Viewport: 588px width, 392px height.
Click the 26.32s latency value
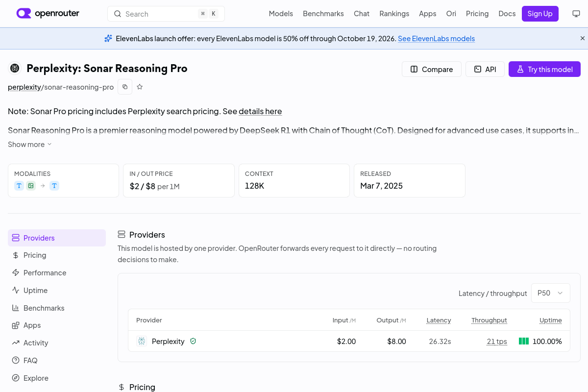pos(440,341)
